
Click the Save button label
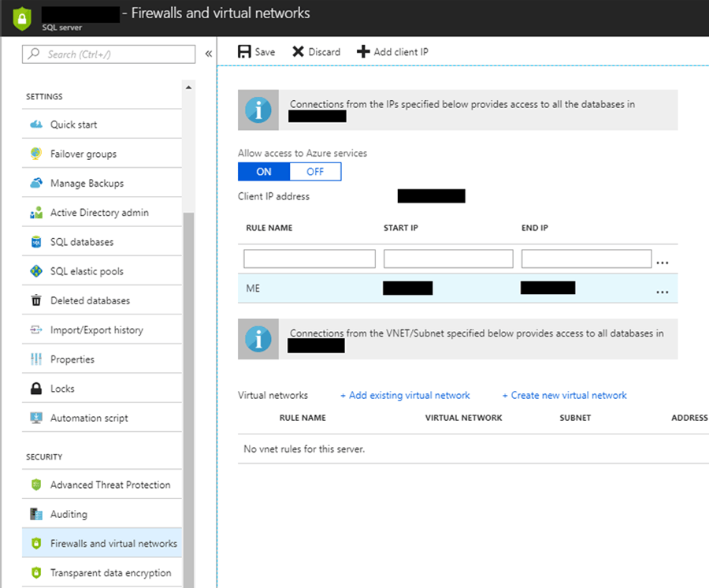(265, 52)
